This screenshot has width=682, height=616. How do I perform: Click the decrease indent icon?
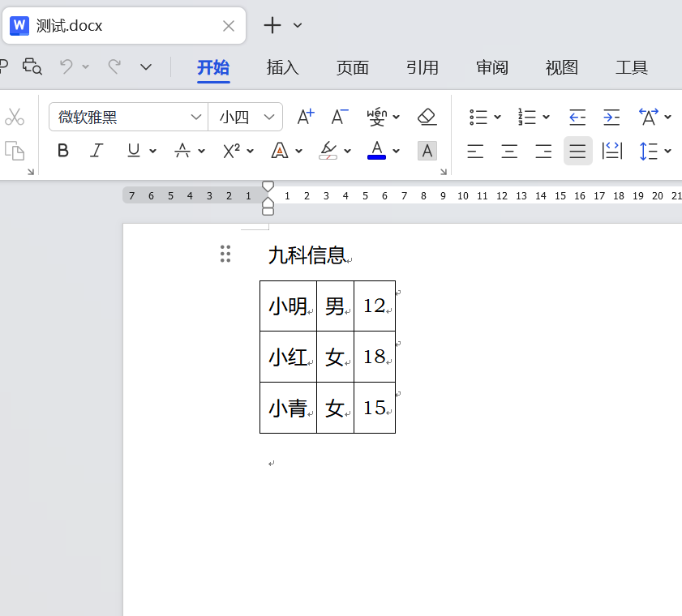click(x=577, y=117)
